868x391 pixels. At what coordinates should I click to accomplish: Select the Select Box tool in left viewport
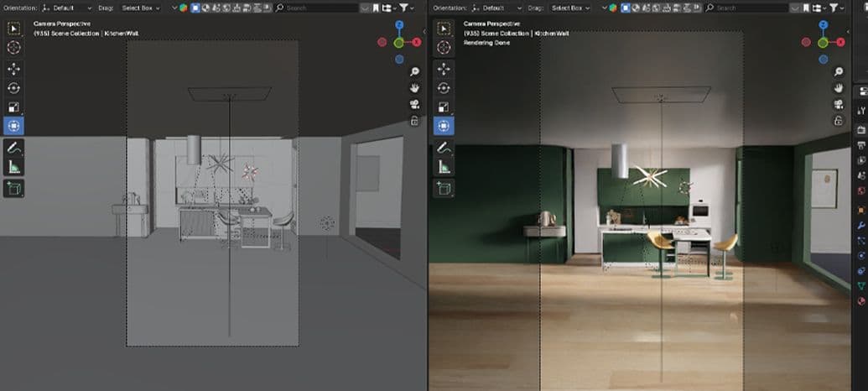[14, 29]
